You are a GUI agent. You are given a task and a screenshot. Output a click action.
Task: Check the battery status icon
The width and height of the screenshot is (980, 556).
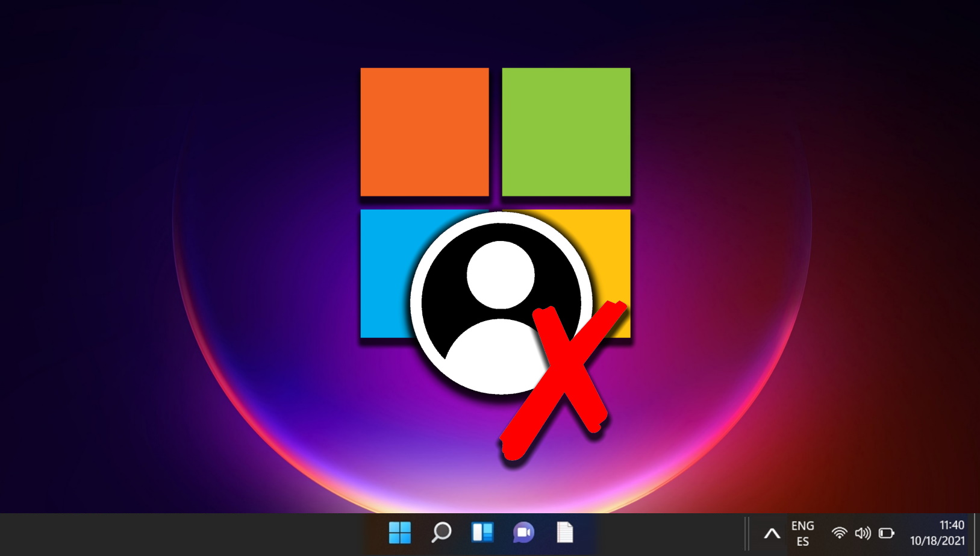(886, 533)
